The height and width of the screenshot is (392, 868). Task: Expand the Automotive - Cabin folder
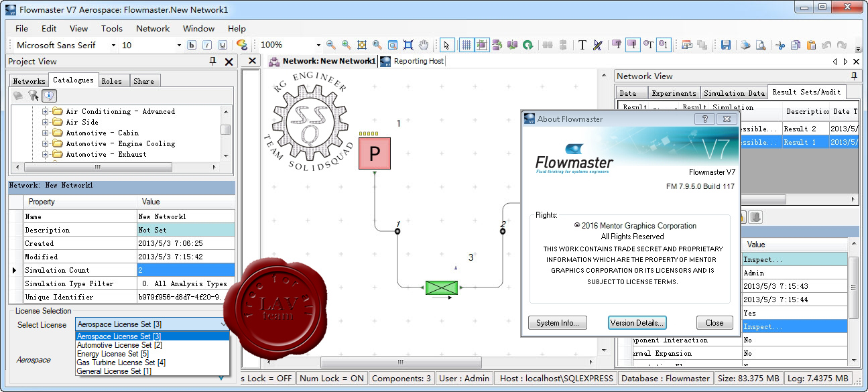(x=46, y=133)
